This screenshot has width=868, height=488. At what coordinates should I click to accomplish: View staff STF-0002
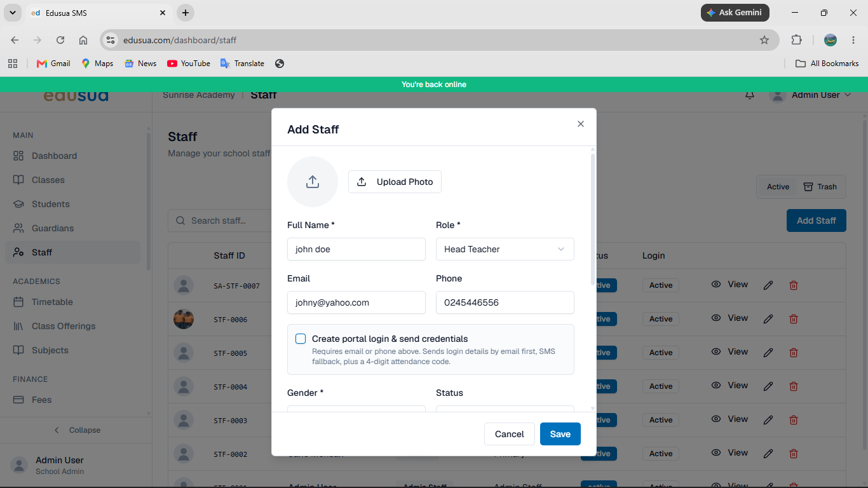pyautogui.click(x=729, y=452)
